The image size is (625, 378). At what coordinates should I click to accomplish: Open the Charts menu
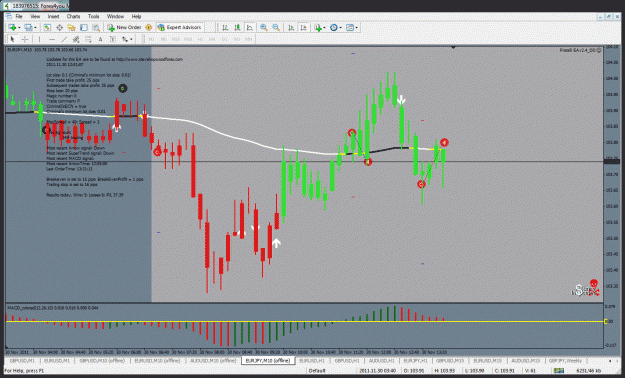click(x=73, y=16)
